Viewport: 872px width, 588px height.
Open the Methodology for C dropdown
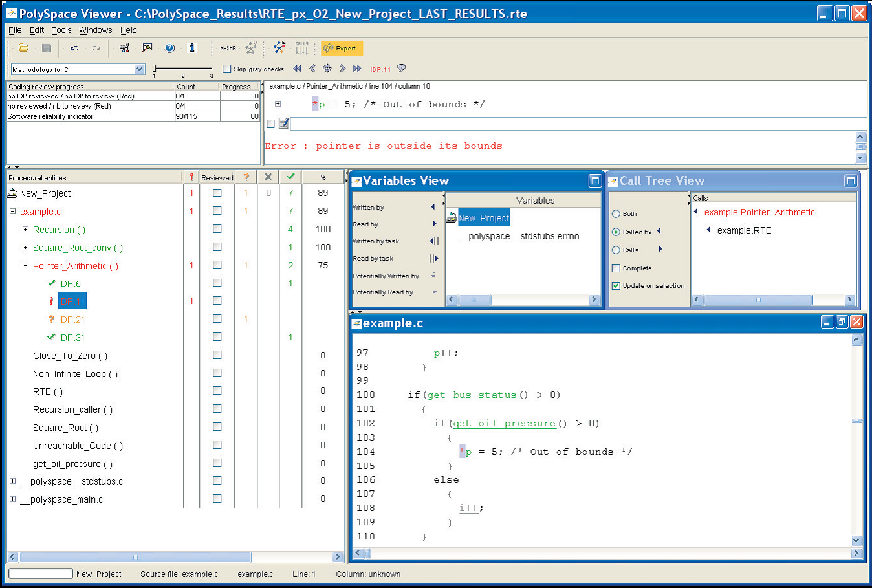139,69
